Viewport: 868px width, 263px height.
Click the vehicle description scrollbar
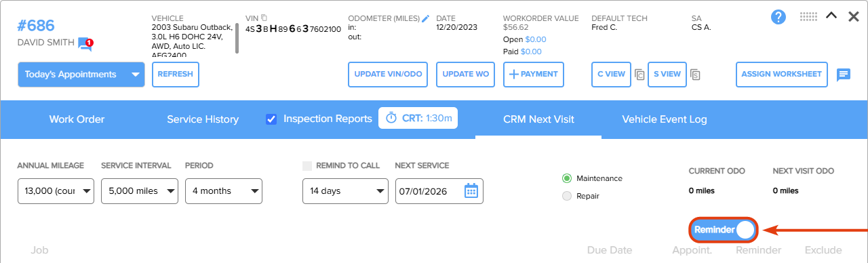point(237,38)
